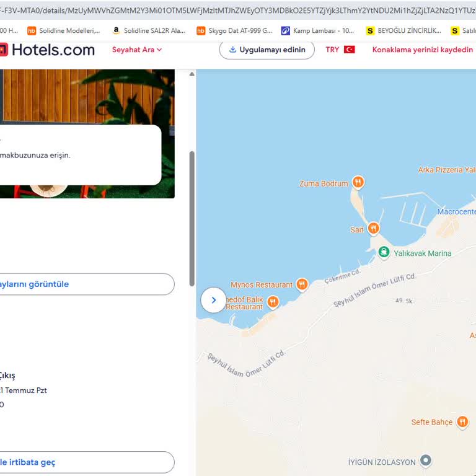Select the TRY currency flag option
The width and height of the screenshot is (476, 476).
(x=340, y=50)
